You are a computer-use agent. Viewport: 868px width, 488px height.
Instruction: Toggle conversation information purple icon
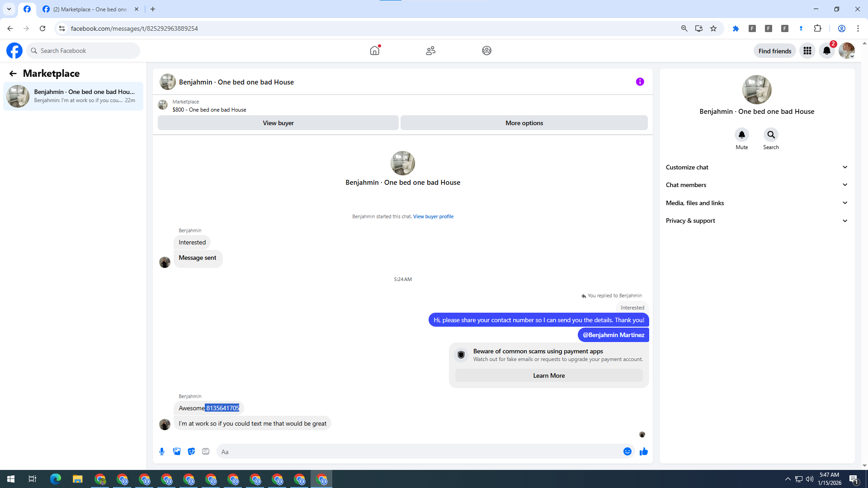click(x=640, y=82)
